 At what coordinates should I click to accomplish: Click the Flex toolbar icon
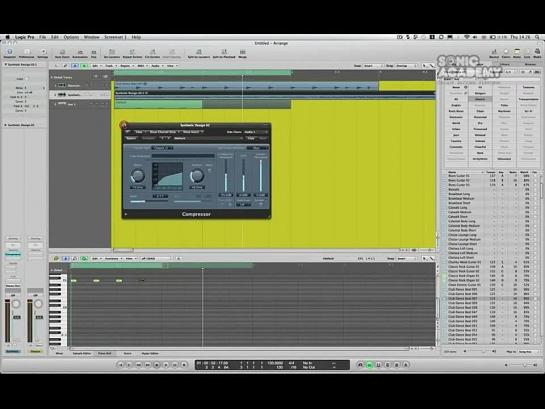click(x=93, y=53)
